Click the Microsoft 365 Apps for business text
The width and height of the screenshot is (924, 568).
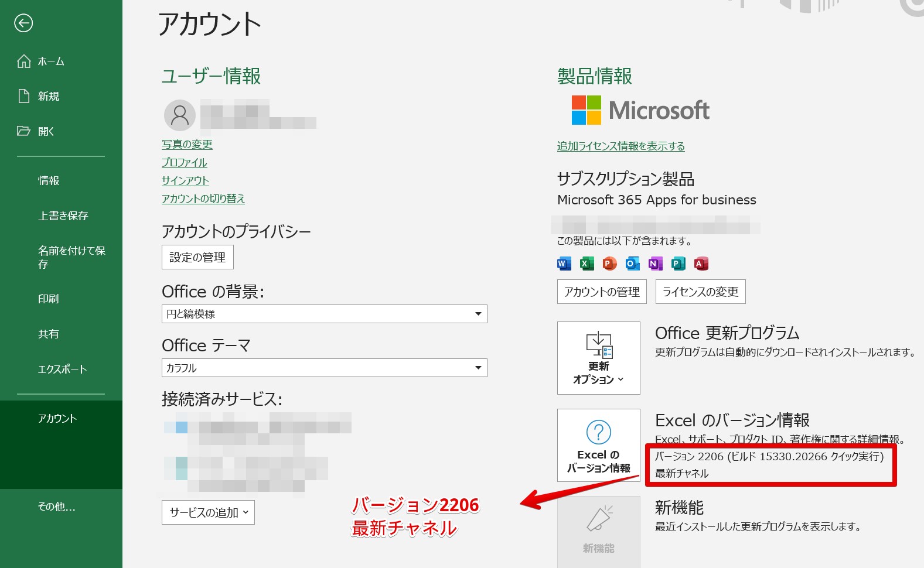(656, 200)
